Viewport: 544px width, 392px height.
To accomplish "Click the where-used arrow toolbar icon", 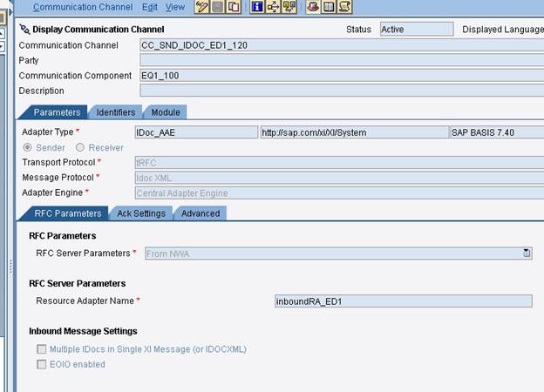I will tap(273, 7).
